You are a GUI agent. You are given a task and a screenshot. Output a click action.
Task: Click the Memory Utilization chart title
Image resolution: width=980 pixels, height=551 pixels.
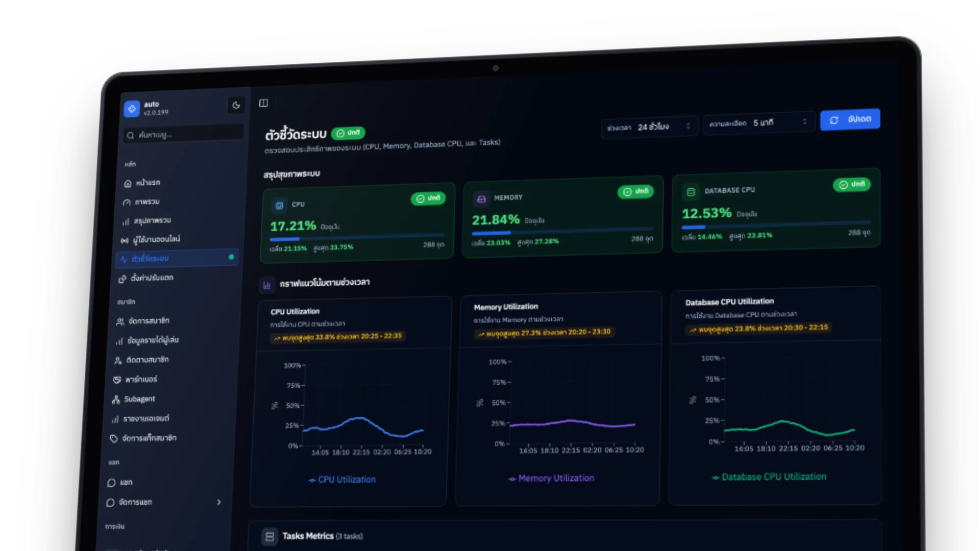(x=506, y=307)
